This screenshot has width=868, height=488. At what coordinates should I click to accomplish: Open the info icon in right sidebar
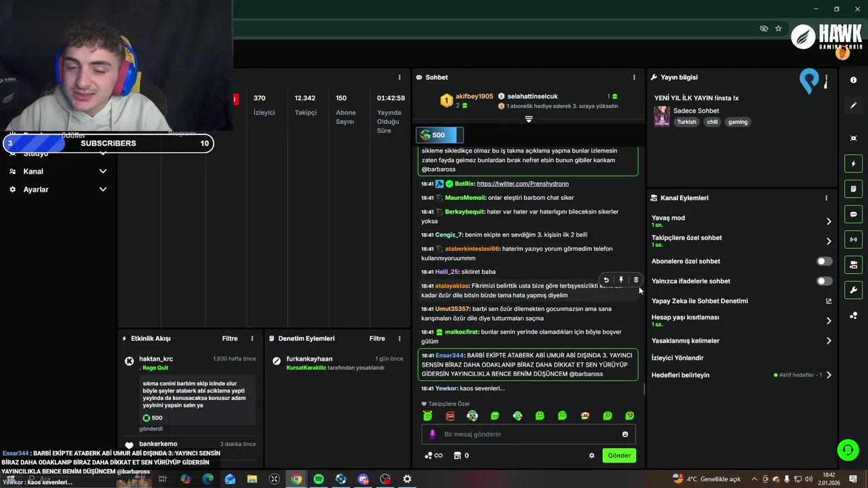[853, 80]
